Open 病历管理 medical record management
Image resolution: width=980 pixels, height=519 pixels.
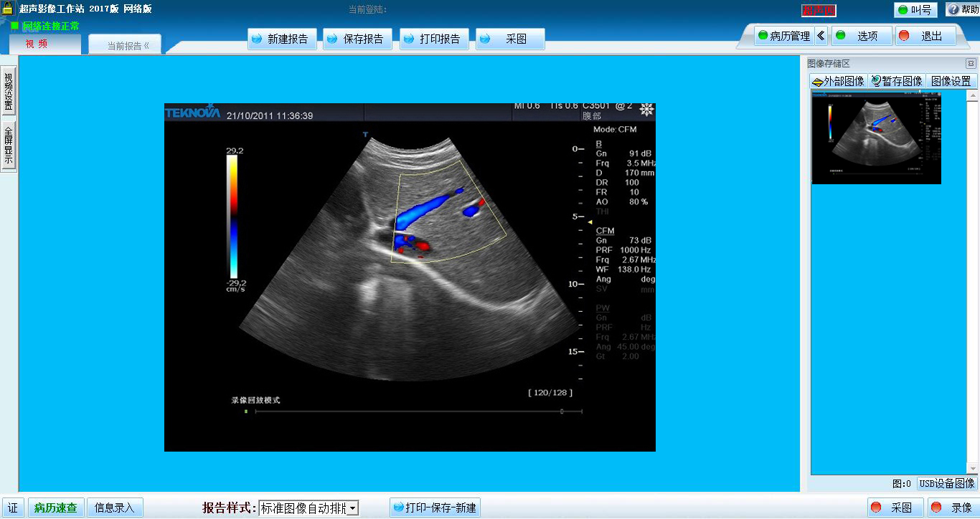pyautogui.click(x=784, y=36)
